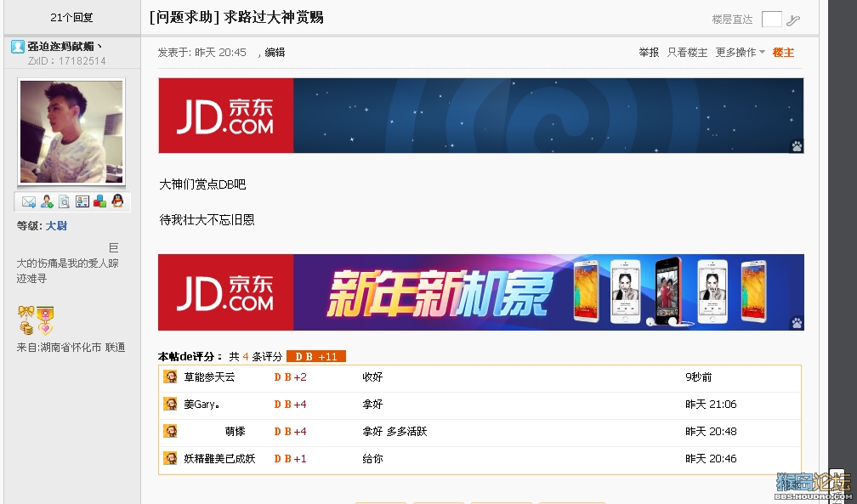This screenshot has width=857, height=504.
Task: Click the paw icon on the phones JD banner
Action: [797, 323]
